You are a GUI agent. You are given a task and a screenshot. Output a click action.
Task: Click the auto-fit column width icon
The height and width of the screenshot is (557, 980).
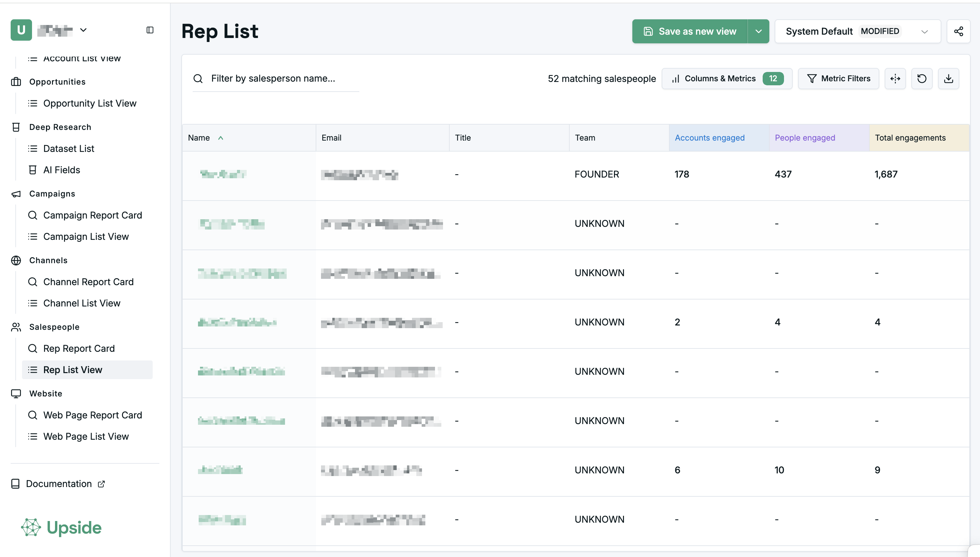895,78
